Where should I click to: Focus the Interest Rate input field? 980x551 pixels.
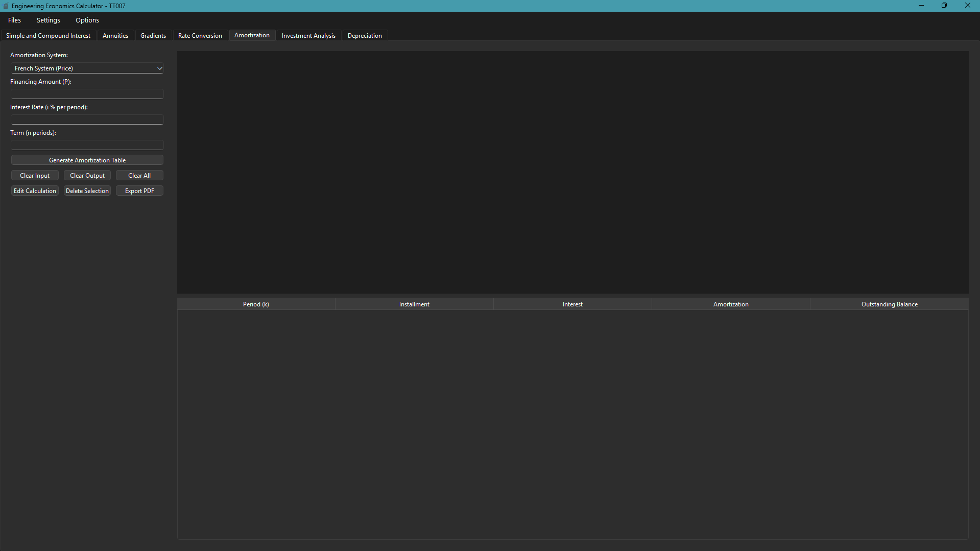click(x=87, y=119)
